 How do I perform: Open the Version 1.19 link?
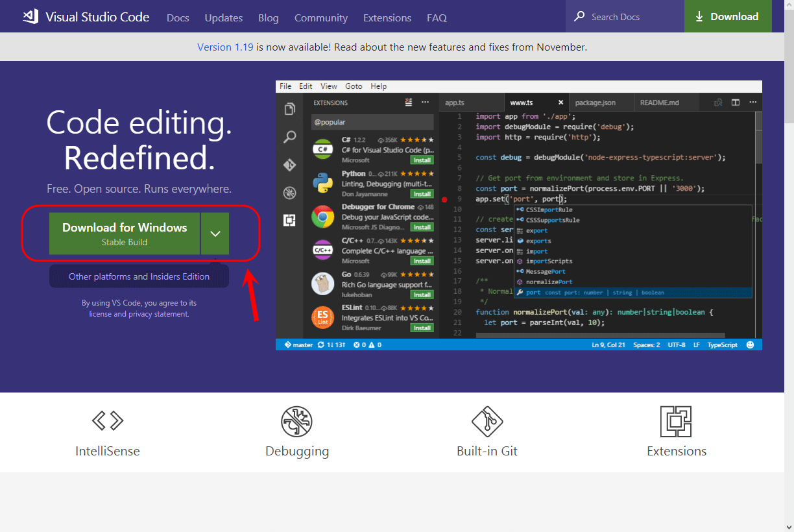pos(225,47)
